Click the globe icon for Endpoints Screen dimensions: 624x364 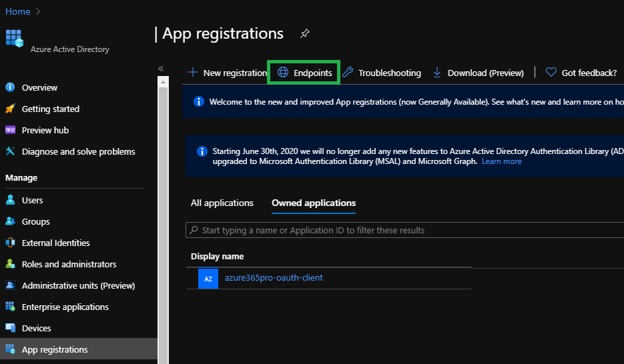coord(283,72)
